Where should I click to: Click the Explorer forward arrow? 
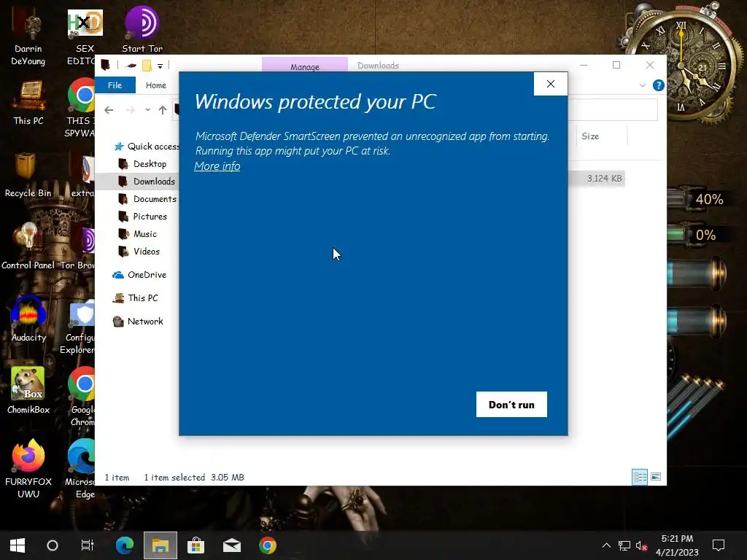coord(130,110)
